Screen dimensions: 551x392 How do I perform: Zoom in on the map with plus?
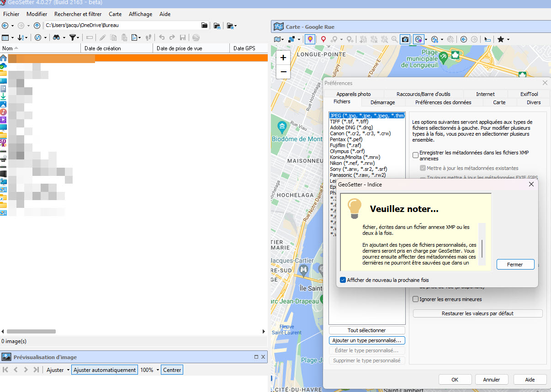pyautogui.click(x=283, y=58)
